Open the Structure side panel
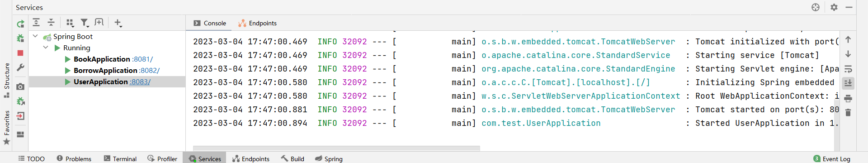868x163 pixels. click(x=7, y=80)
